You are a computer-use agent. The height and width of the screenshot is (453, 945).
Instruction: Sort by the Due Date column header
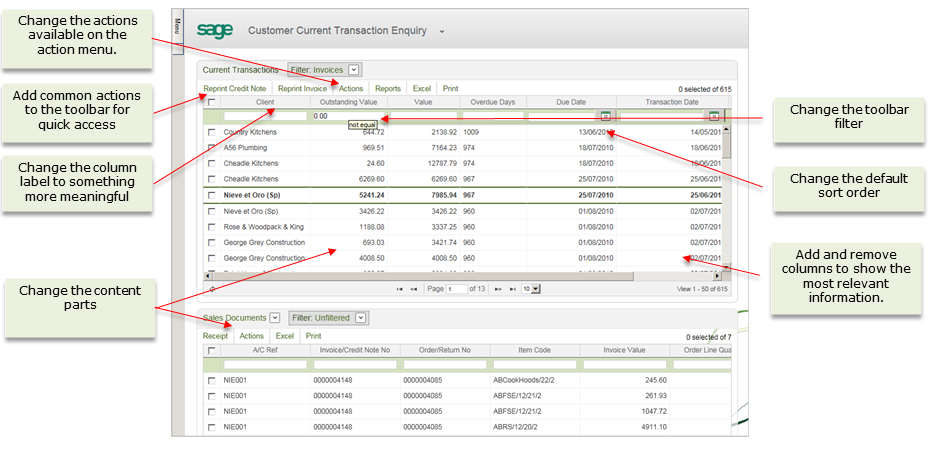[x=571, y=102]
